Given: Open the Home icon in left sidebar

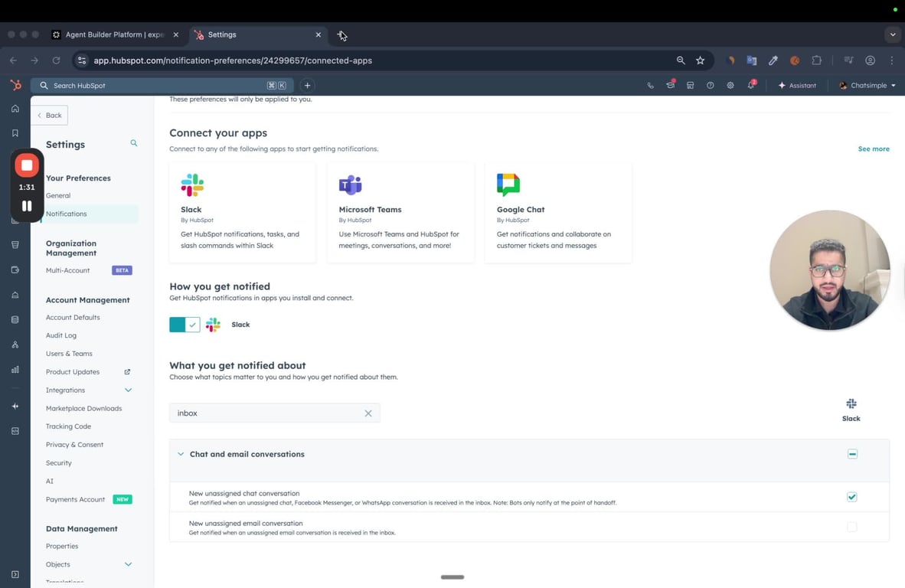Looking at the screenshot, I should (15, 109).
